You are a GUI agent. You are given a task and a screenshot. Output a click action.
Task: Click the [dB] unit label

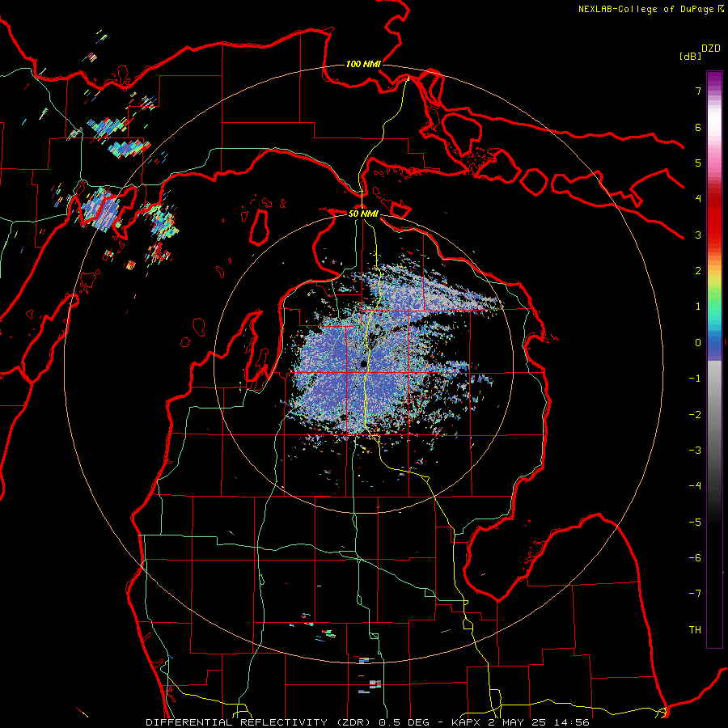(691, 56)
